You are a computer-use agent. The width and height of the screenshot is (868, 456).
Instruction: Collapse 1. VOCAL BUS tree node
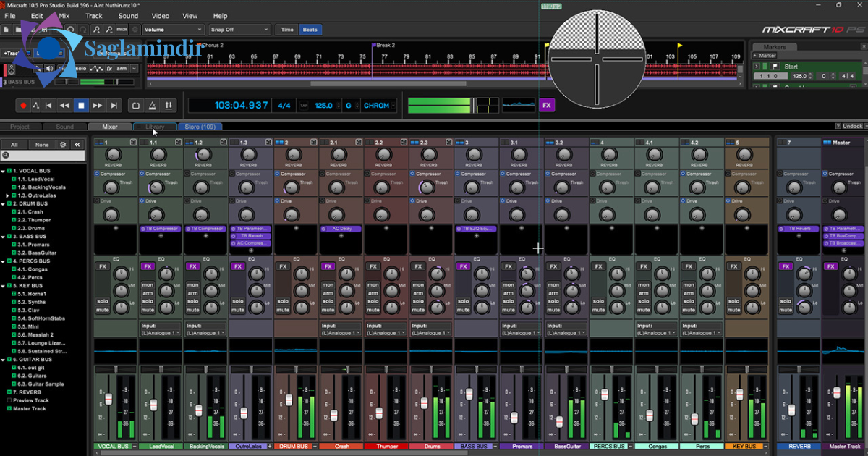(x=4, y=171)
